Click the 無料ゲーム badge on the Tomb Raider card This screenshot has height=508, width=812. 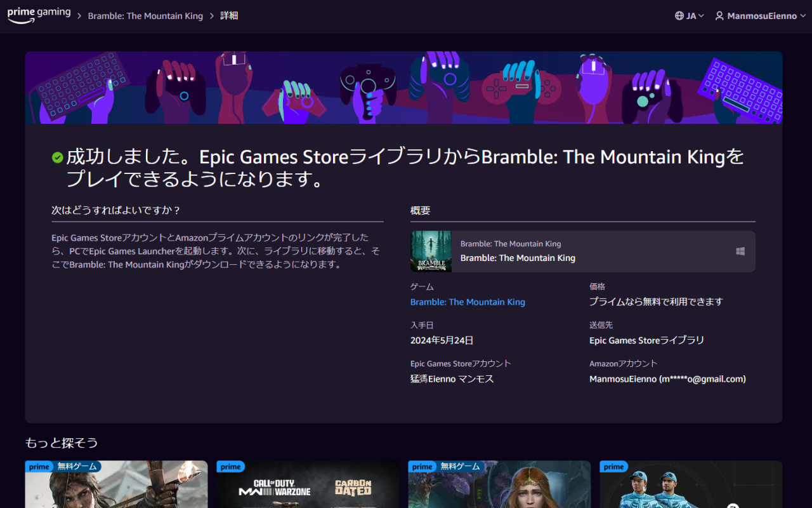pyautogui.click(x=77, y=467)
